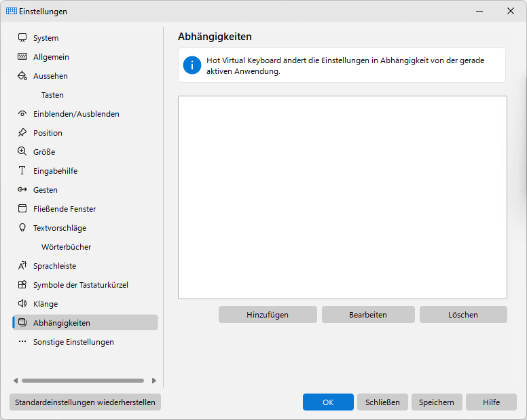Go to the Aussehen section

pos(85,76)
